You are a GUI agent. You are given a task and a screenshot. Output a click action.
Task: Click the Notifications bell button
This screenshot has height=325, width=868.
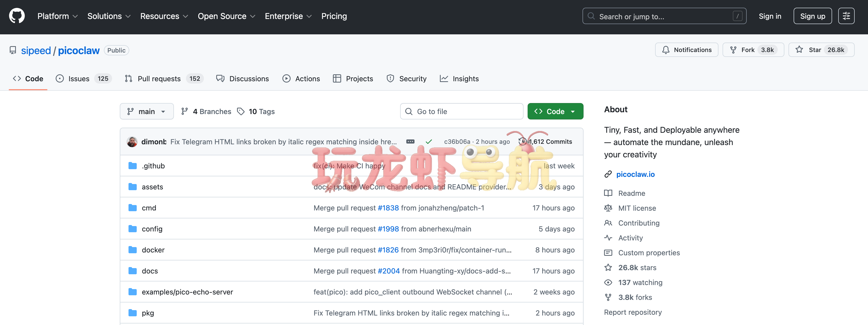click(x=686, y=50)
